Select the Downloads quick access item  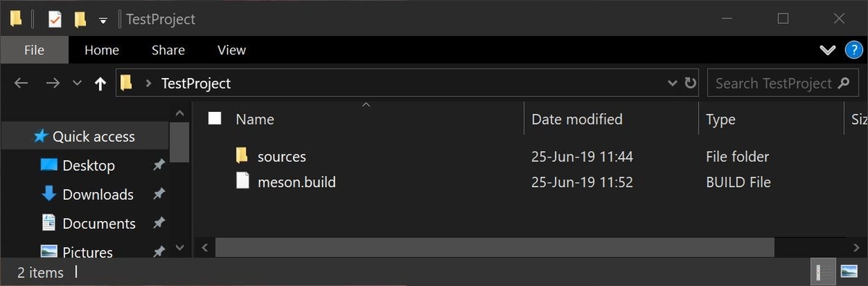pyautogui.click(x=98, y=194)
